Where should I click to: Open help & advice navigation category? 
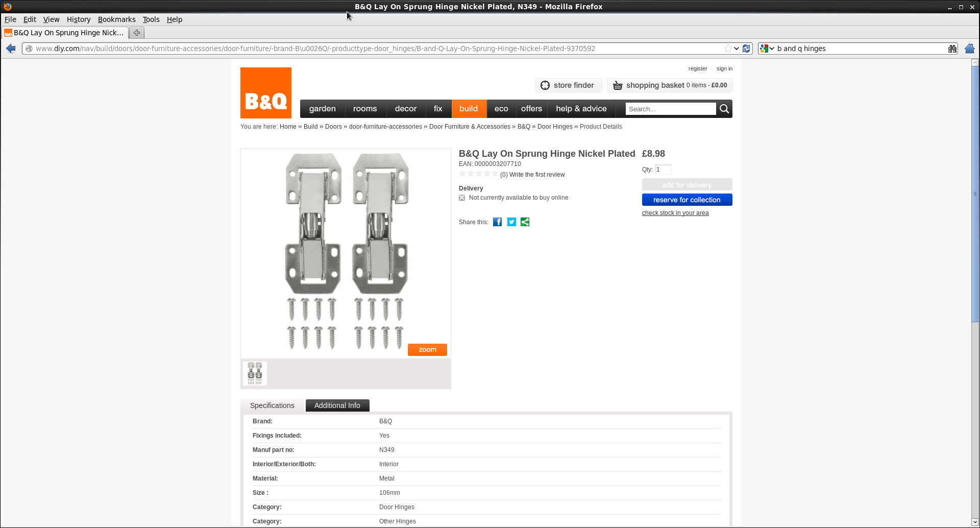coord(581,109)
